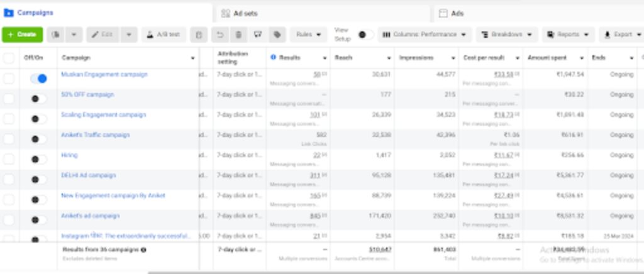Screen dimensions: 644x274
Task: Click the Undo arrow icon
Action: (220, 35)
